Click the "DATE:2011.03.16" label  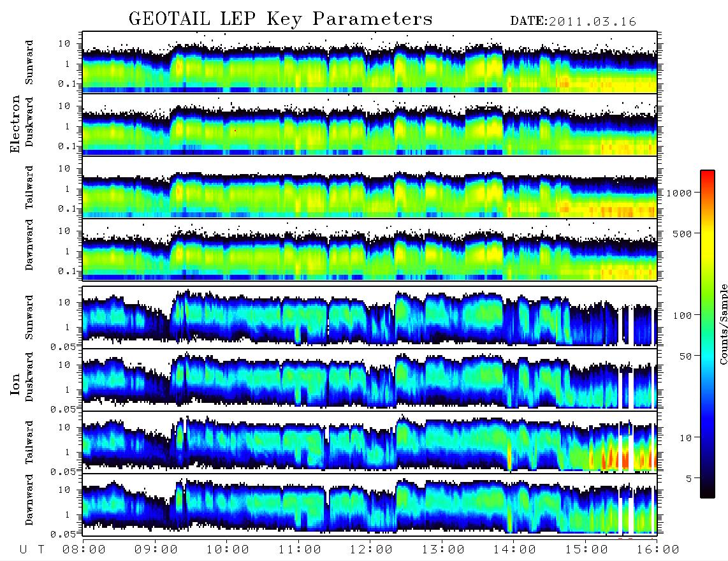tap(573, 22)
